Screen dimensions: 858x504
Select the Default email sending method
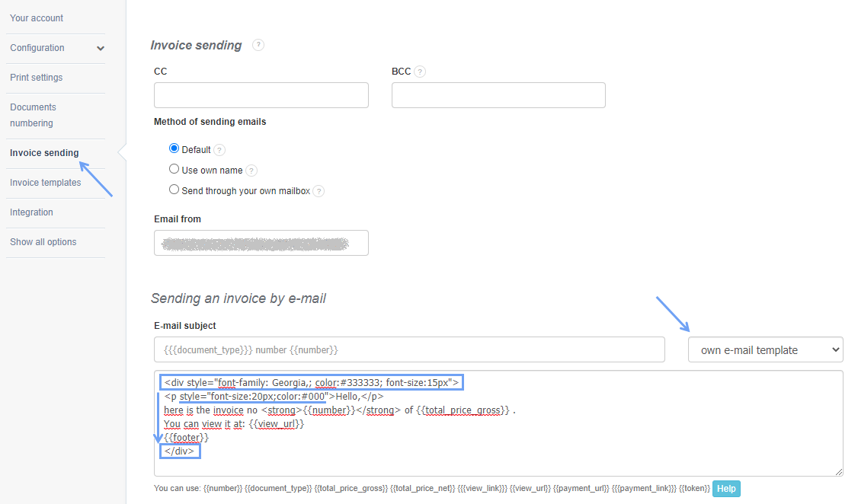pyautogui.click(x=174, y=148)
